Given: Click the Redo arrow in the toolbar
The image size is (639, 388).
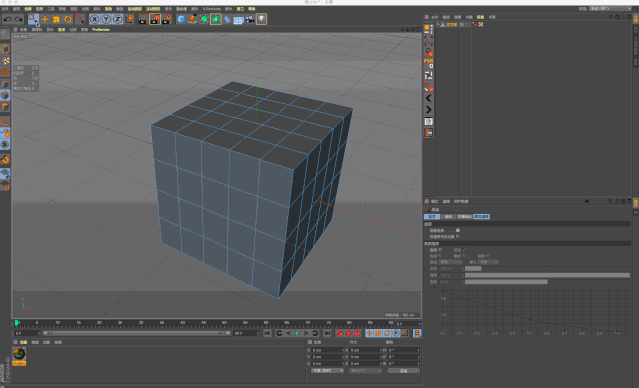Looking at the screenshot, I should [18, 19].
